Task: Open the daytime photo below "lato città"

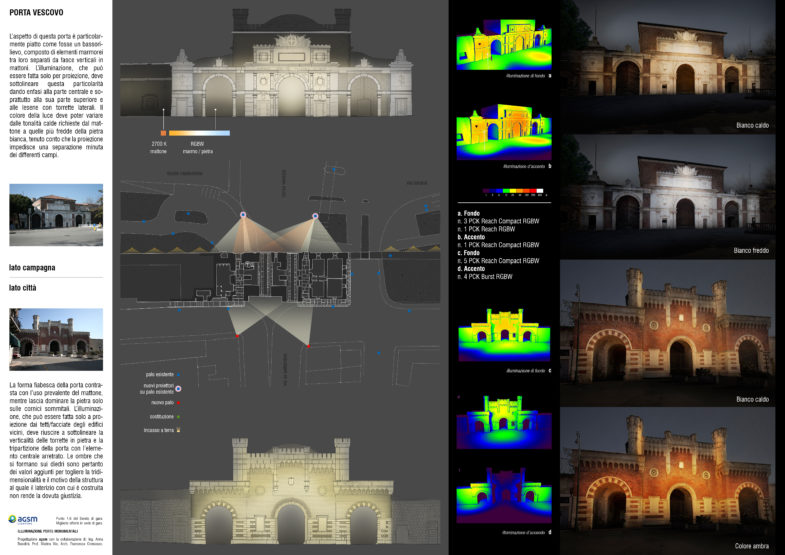Action: pos(56,339)
